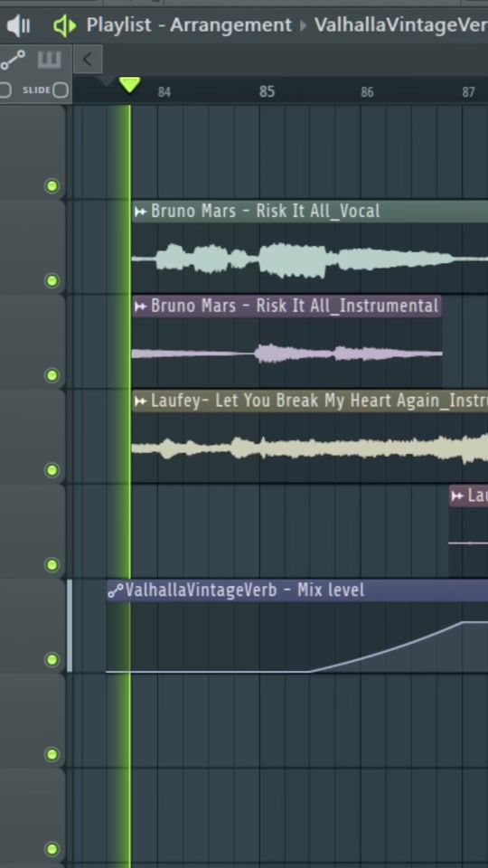488x868 pixels.
Task: Expand the Arrangement breadcrumb arrow
Action: tap(303, 25)
